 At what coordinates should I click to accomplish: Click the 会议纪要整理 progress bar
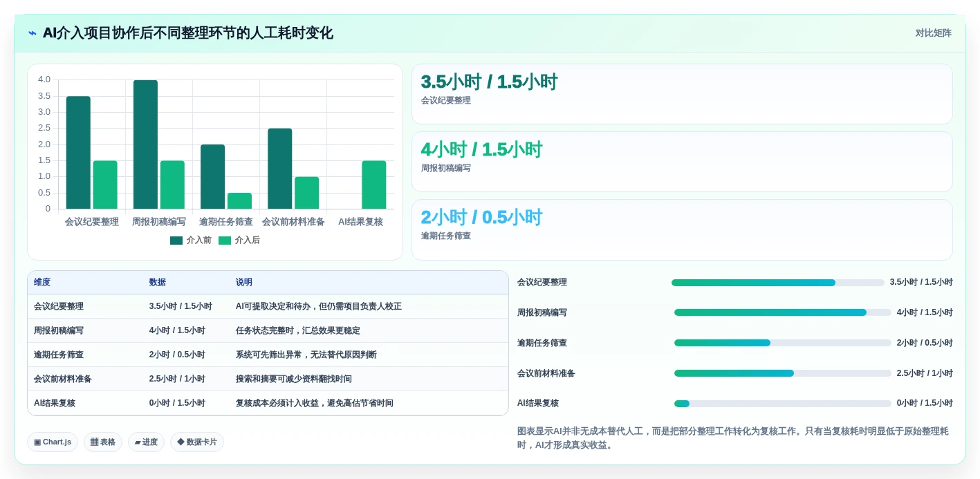coord(778,283)
